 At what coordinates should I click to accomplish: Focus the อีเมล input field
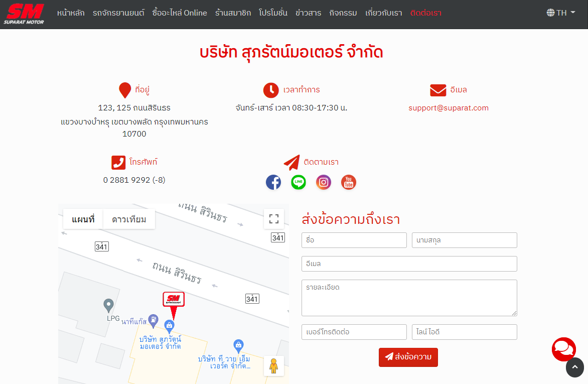409,264
